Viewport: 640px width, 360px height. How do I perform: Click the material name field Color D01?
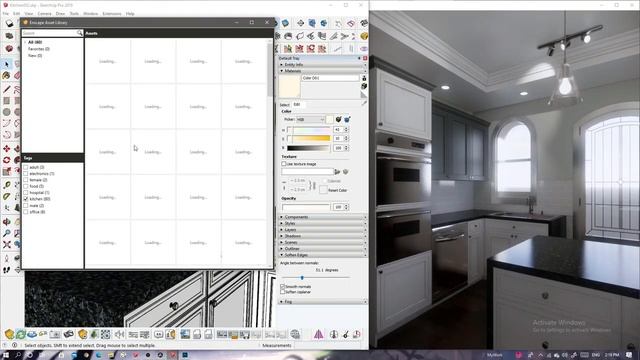coord(330,78)
